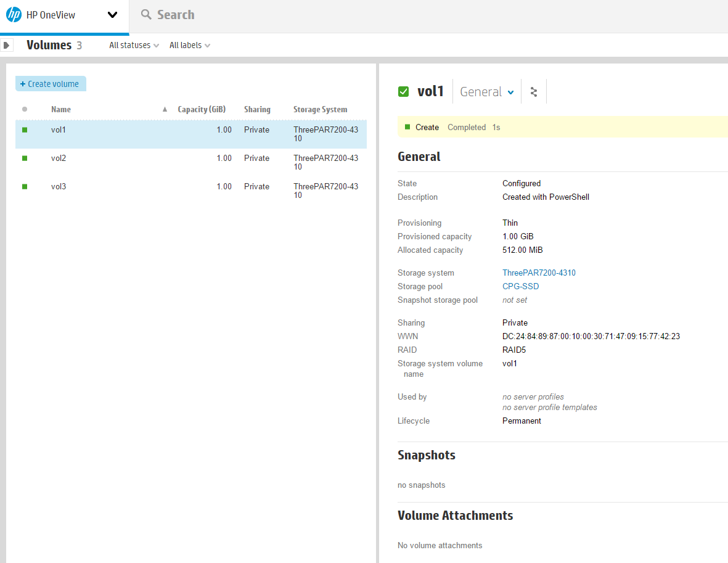Image resolution: width=728 pixels, height=563 pixels.
Task: Select the vol1 row in volumes list
Action: click(x=191, y=134)
